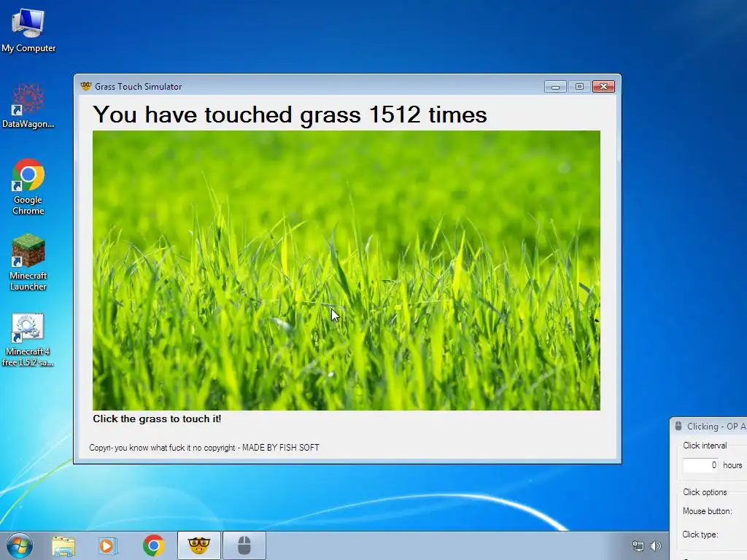This screenshot has height=560, width=747.
Task: Open File Explorer from the taskbar
Action: 63,545
